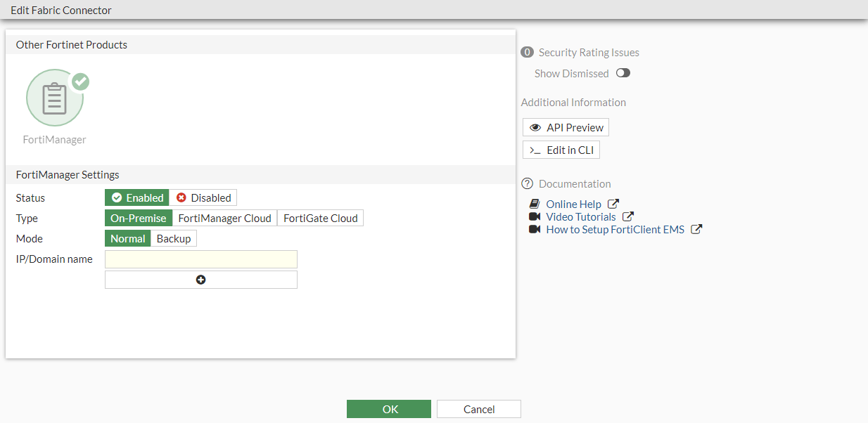
Task: Click the Type field label
Action: 27,219
